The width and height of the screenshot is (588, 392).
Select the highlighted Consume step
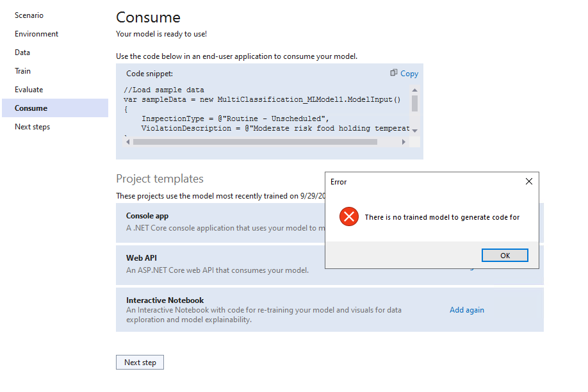tap(30, 108)
